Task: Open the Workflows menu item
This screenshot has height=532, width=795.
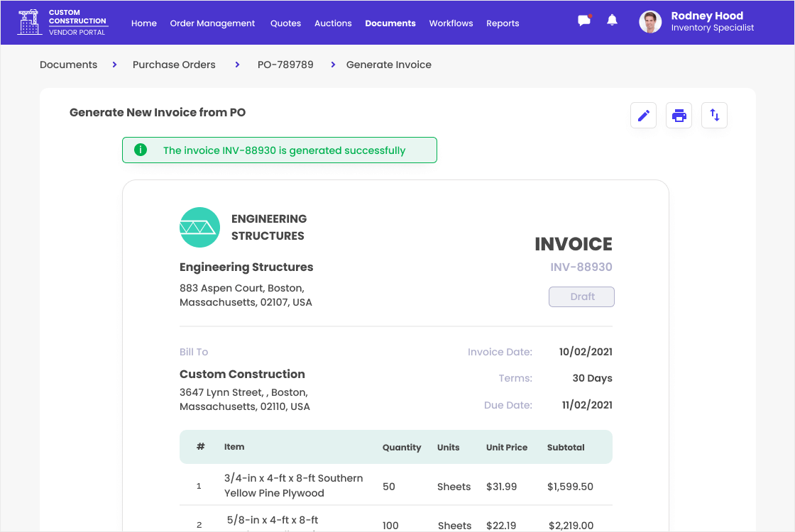Action: (x=451, y=23)
